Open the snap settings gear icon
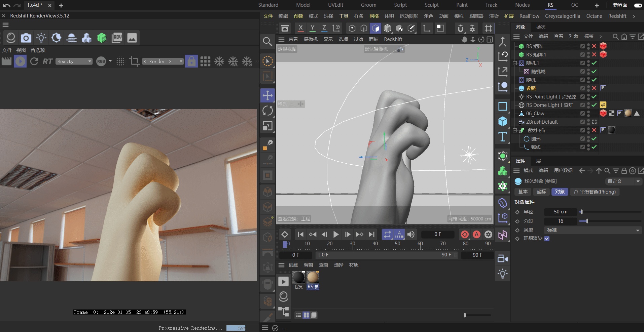 click(472, 28)
